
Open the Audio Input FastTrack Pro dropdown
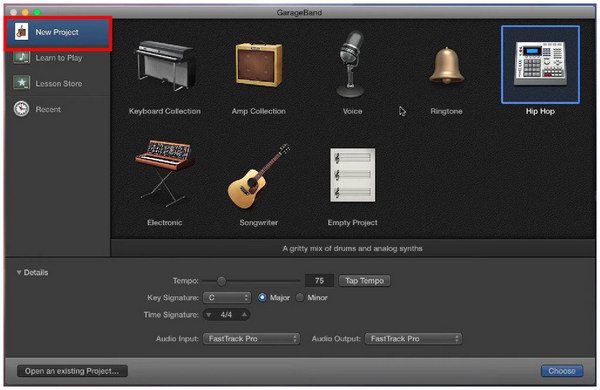(x=251, y=339)
